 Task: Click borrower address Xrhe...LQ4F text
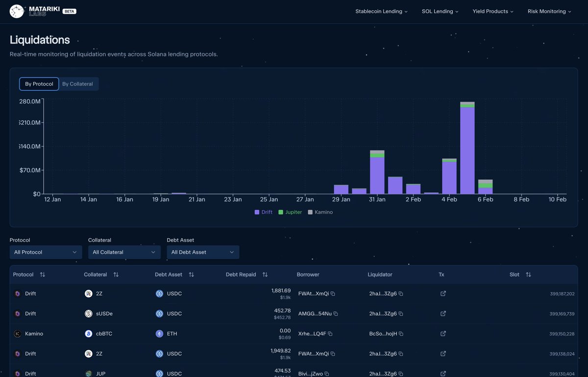[312, 334]
